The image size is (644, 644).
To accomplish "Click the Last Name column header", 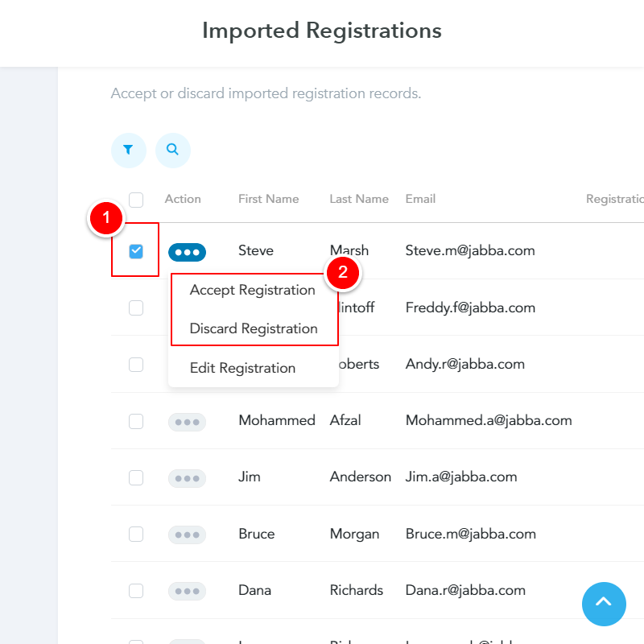I will click(x=358, y=199).
